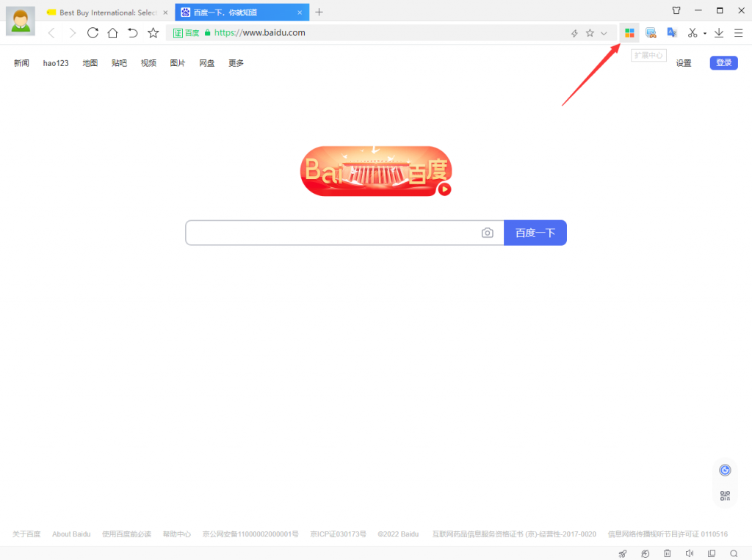Open the downloads manager

719,33
